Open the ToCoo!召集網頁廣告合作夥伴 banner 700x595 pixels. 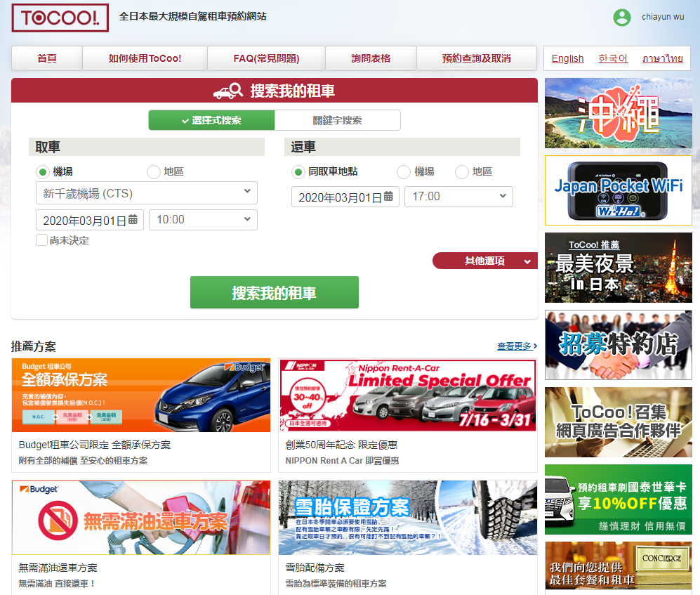[x=619, y=422]
